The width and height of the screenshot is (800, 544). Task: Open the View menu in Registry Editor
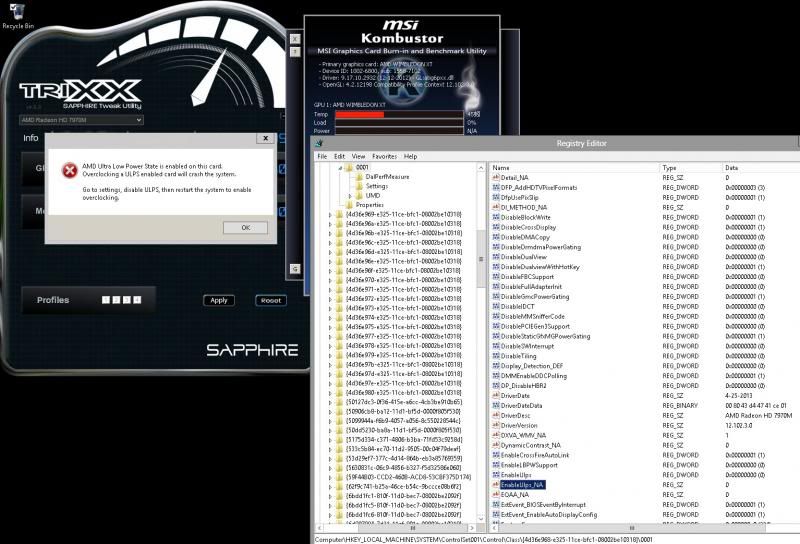click(x=358, y=156)
